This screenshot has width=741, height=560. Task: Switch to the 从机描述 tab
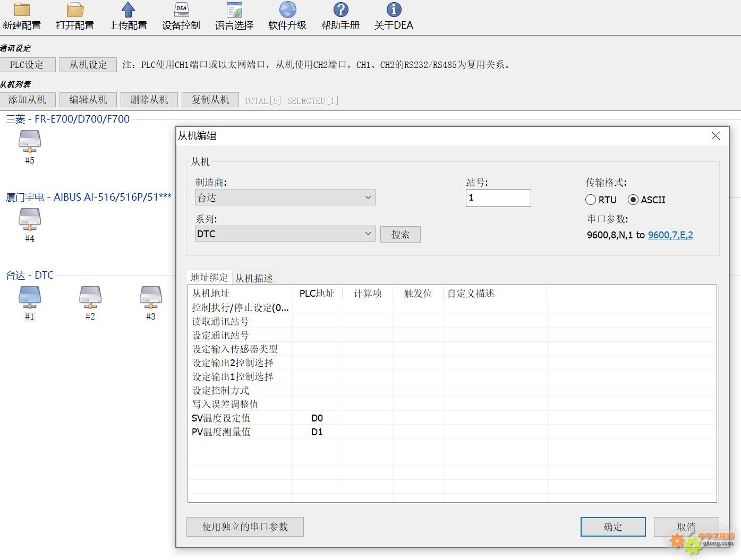(x=254, y=278)
